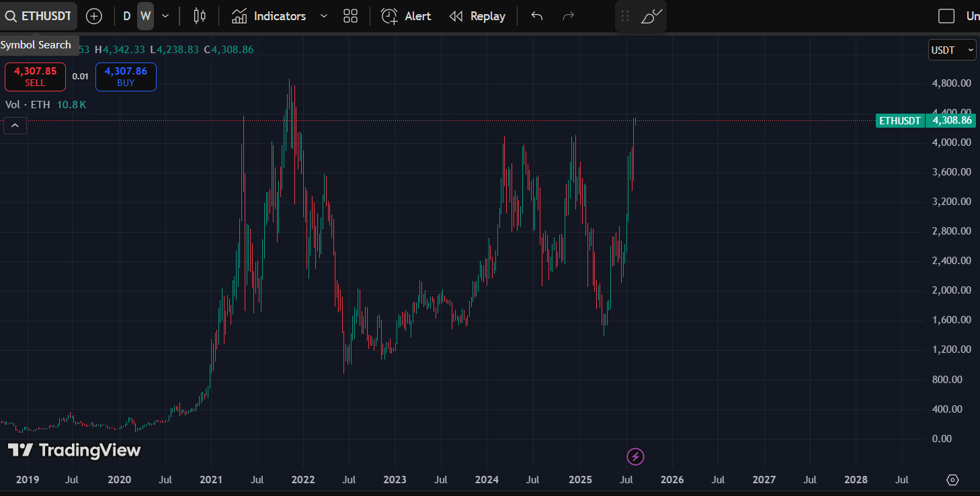Screen dimensions: 980x496
Task: Click the Alert button
Action: 406,16
